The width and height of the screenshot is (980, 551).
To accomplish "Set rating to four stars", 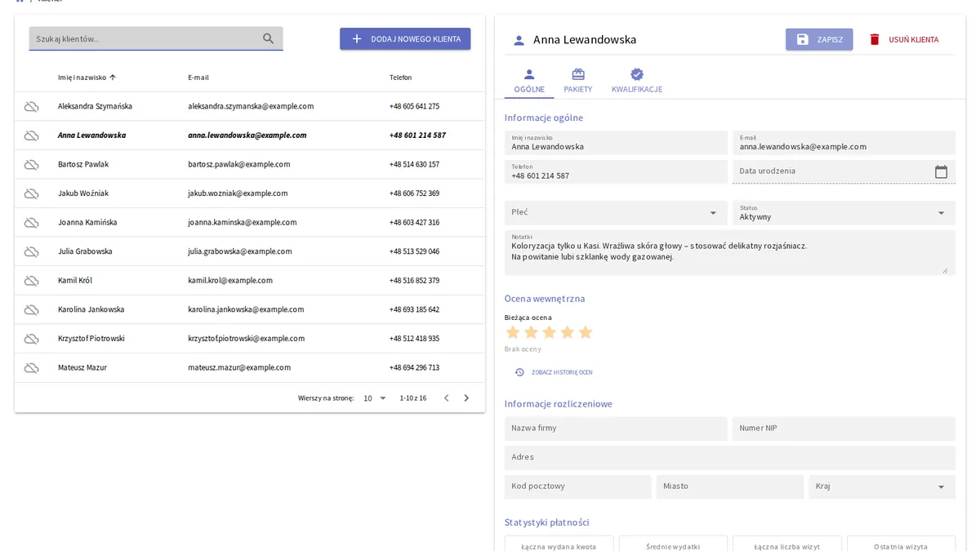I will click(567, 332).
